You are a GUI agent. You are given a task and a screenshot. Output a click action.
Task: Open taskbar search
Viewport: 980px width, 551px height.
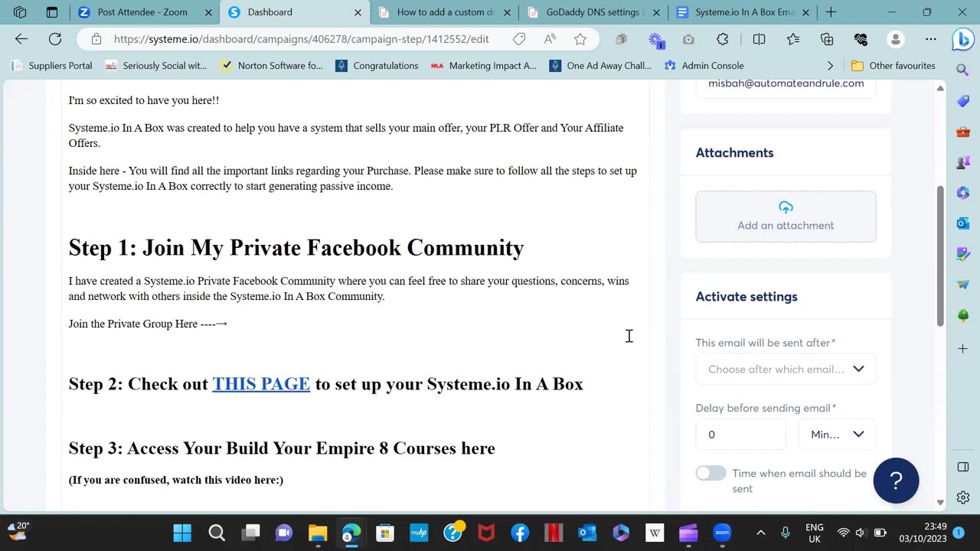tap(217, 533)
